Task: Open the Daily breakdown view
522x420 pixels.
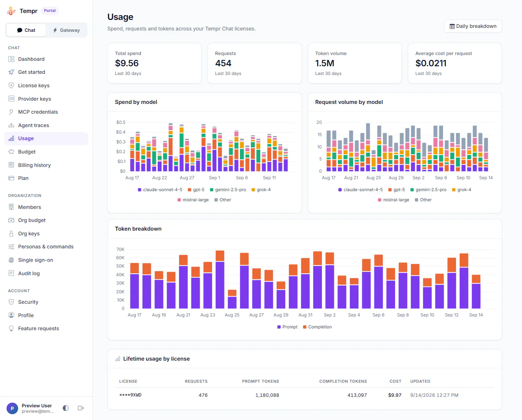Action: 473,26
